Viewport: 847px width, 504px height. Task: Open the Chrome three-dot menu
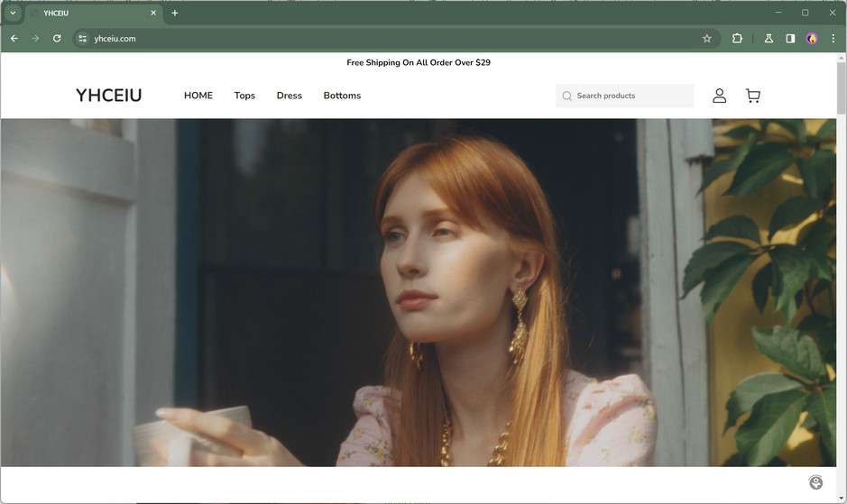coord(833,39)
